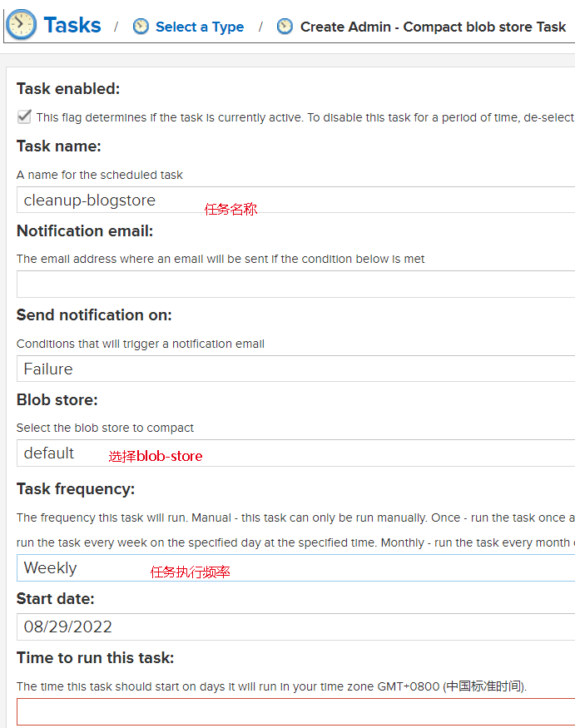The width and height of the screenshot is (575, 728).
Task: Click the Start date field with 08/29/2022
Action: [296, 626]
